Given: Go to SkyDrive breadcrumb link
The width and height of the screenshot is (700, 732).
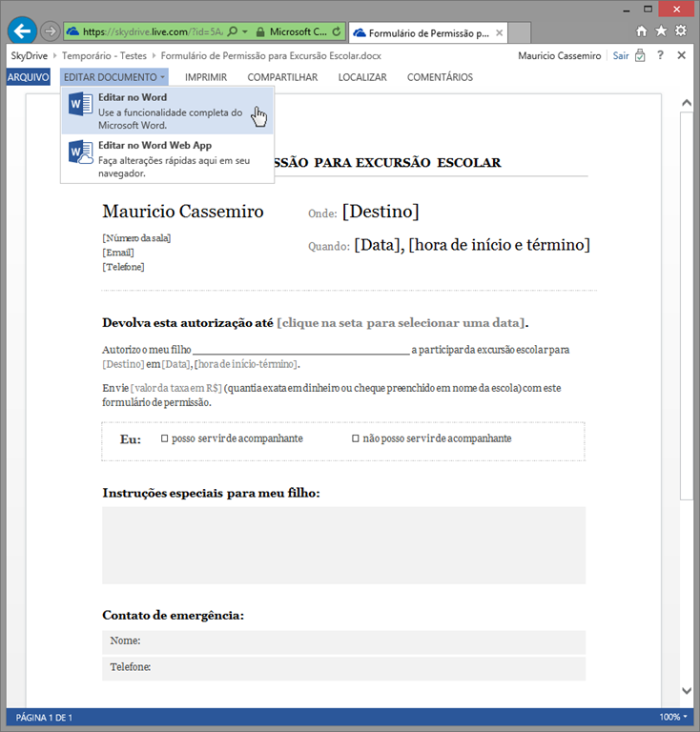Looking at the screenshot, I should (29, 55).
